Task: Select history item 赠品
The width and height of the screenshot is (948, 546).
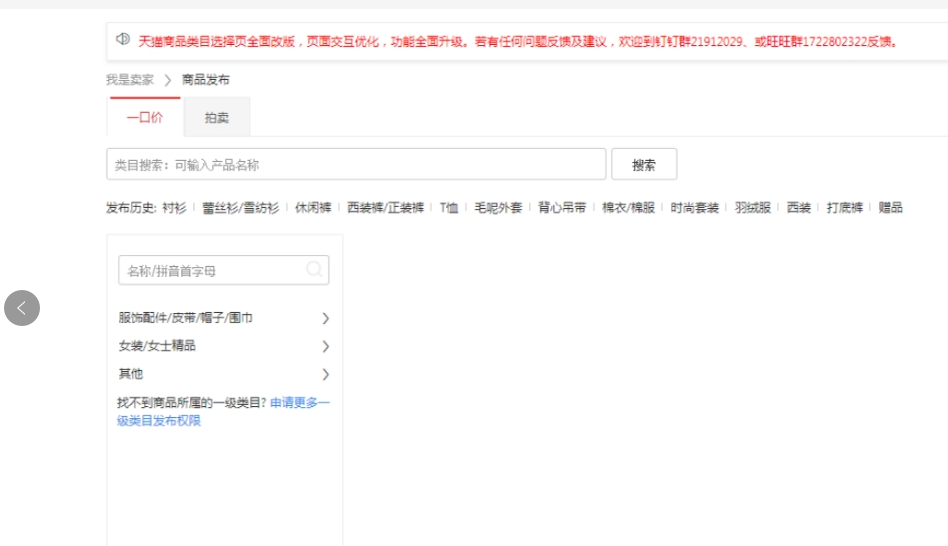Action: 891,208
